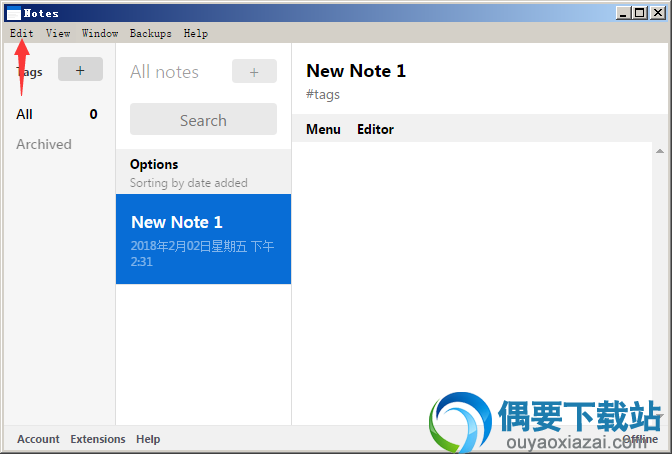The height and width of the screenshot is (454, 672).
Task: Open sorting Options
Action: (154, 164)
